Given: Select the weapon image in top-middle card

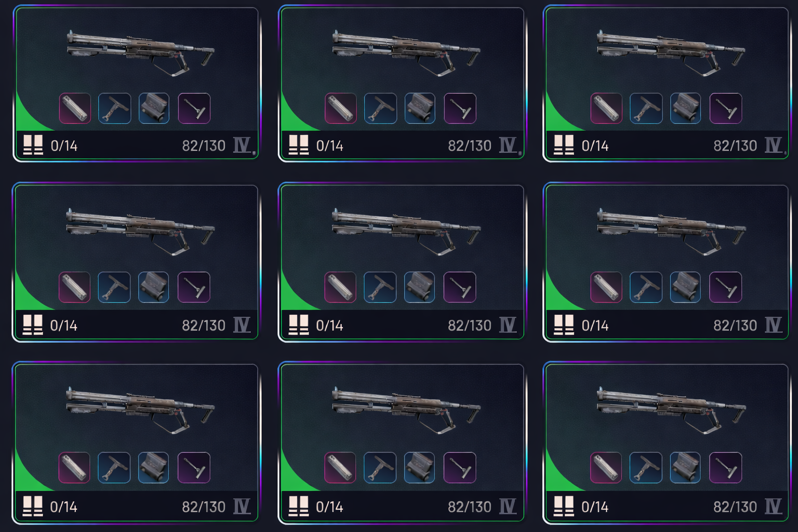Looking at the screenshot, I should 406,53.
